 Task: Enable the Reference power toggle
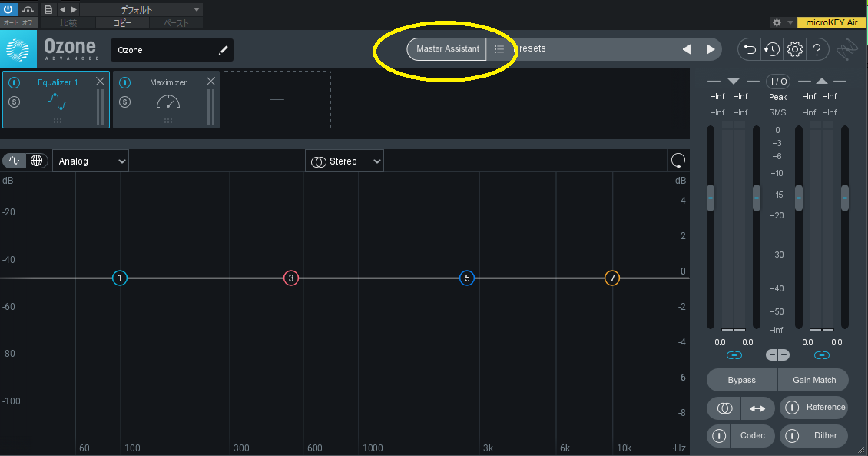[x=792, y=408]
